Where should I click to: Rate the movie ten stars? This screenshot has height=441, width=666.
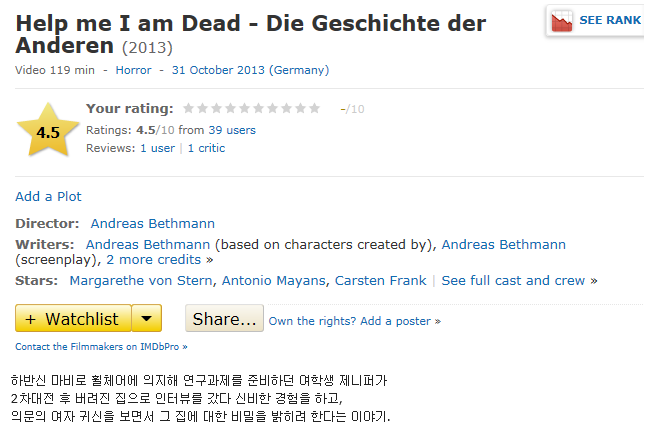[315, 108]
